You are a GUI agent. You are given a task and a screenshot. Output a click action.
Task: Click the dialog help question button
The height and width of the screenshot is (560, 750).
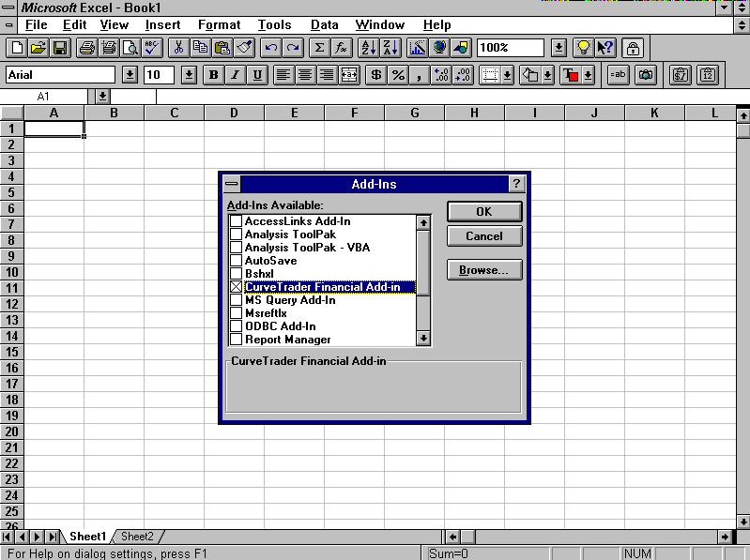coord(516,184)
